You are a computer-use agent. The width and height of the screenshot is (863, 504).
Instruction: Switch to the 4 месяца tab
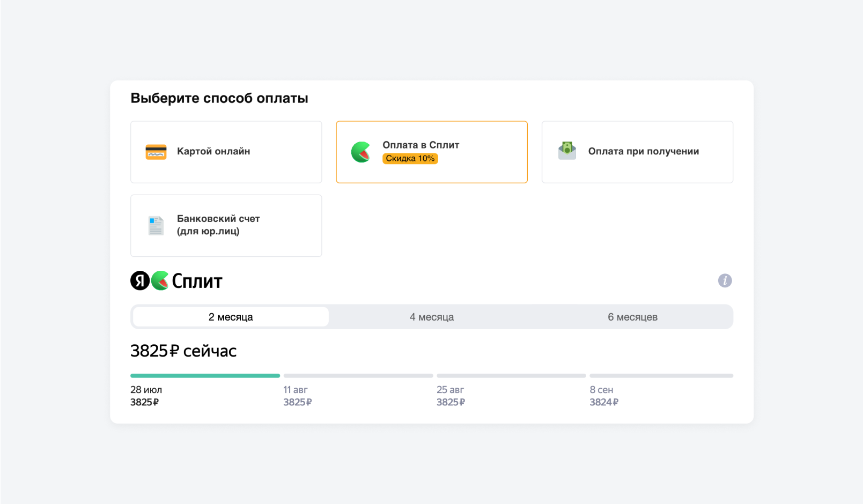point(432,317)
